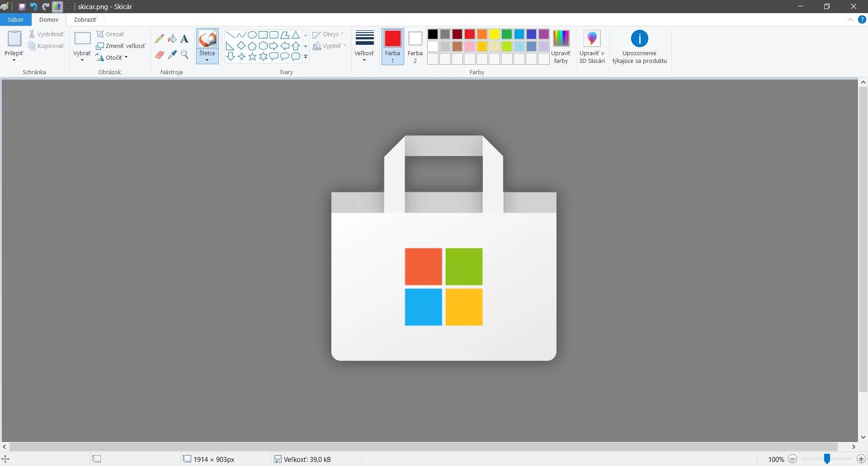Expand the full shapes gallery
The image size is (868, 466).
[x=306, y=57]
